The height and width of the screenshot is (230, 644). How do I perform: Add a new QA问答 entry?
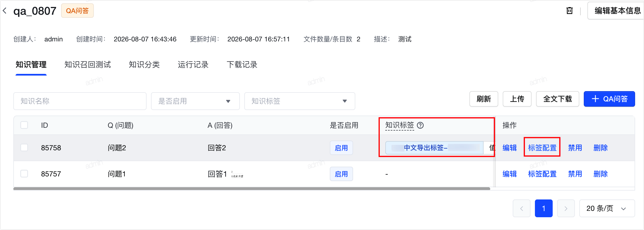(x=609, y=99)
